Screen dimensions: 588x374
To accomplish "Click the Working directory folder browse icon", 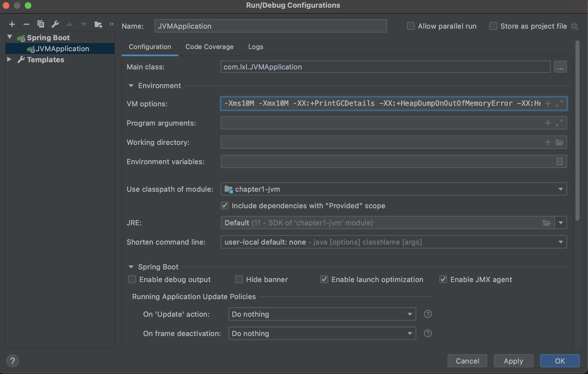I will [x=559, y=142].
